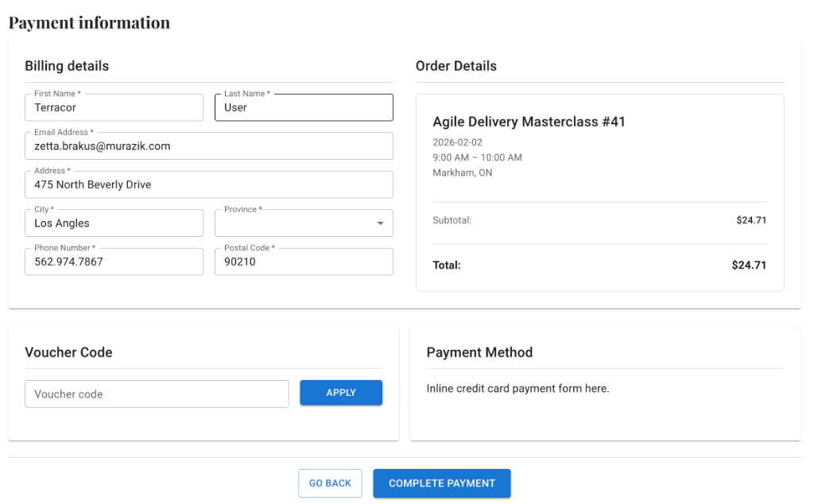The height and width of the screenshot is (504, 814).
Task: Click the Total label
Action: (447, 266)
